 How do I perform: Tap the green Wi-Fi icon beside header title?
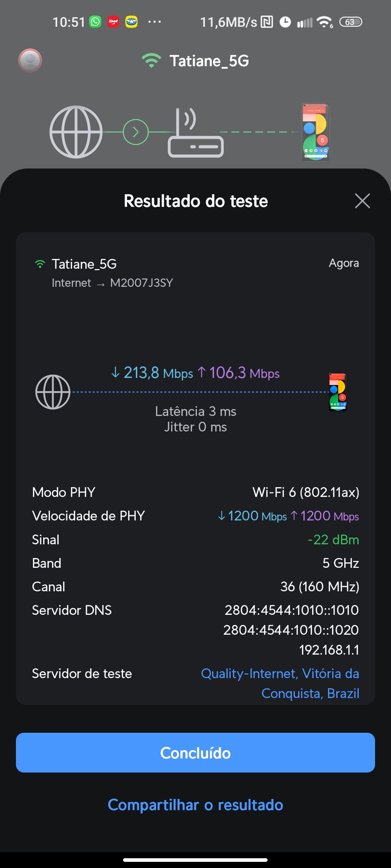pos(151,61)
